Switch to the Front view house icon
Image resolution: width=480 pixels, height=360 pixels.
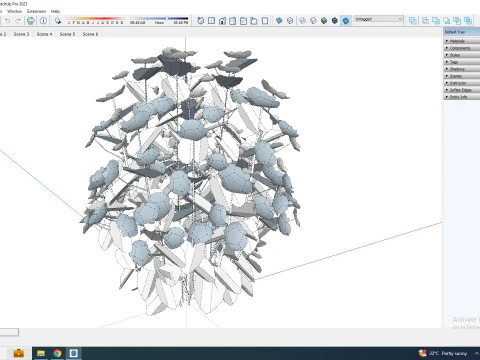tap(222, 21)
